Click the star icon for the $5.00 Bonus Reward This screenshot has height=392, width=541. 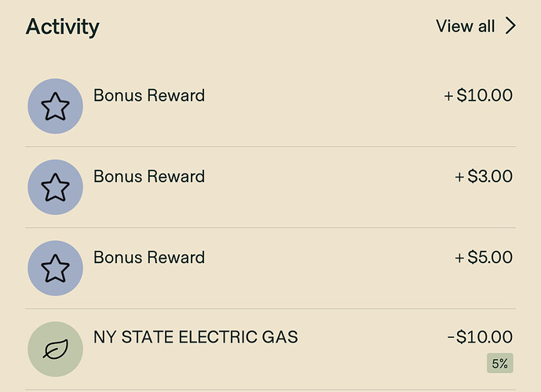pyautogui.click(x=55, y=268)
